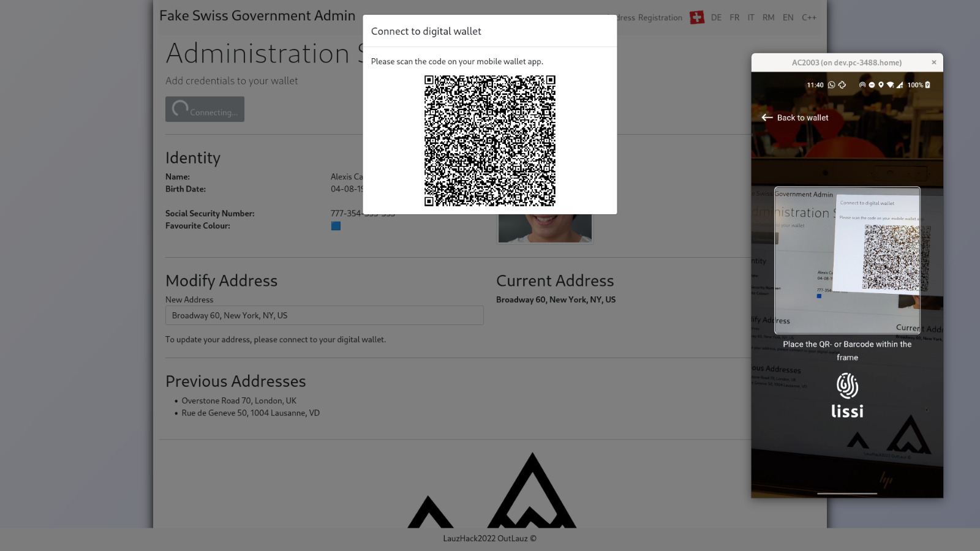Click the phone clock showing 11:40
The width and height of the screenshot is (980, 551).
pos(815,85)
